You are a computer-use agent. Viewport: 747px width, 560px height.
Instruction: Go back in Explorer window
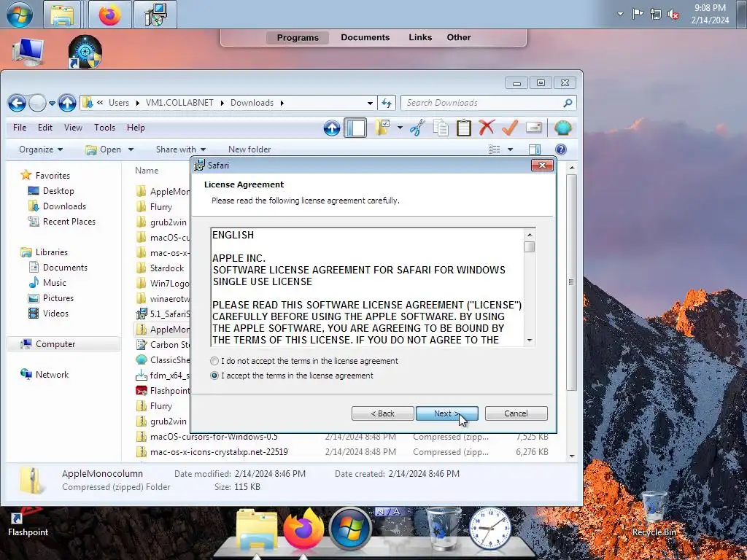(x=17, y=103)
